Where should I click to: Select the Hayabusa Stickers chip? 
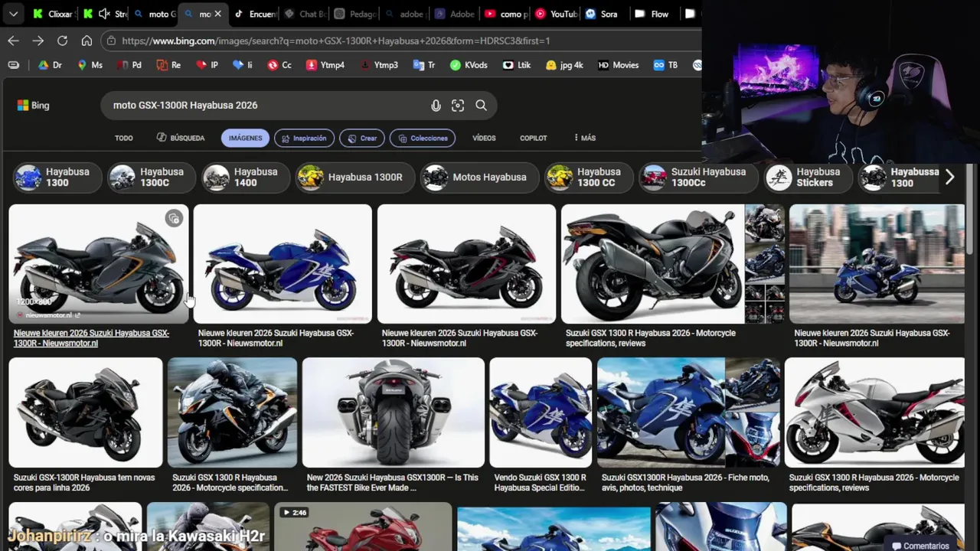pos(808,178)
